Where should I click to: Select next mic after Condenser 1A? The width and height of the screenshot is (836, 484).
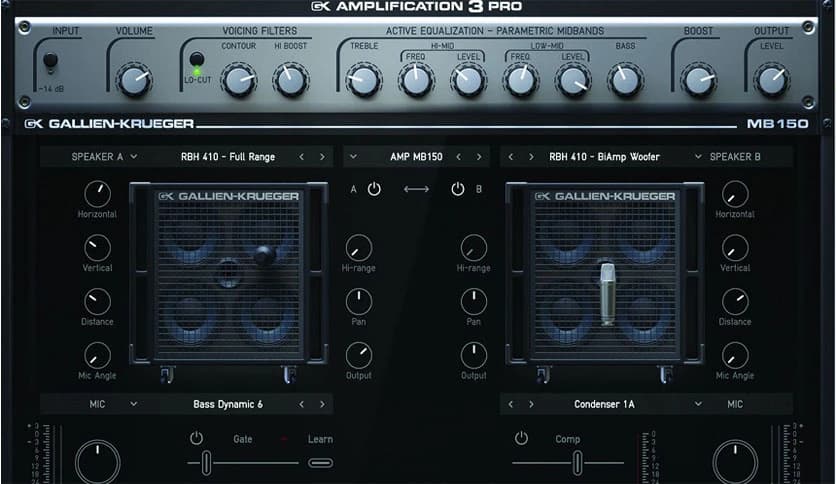(531, 404)
